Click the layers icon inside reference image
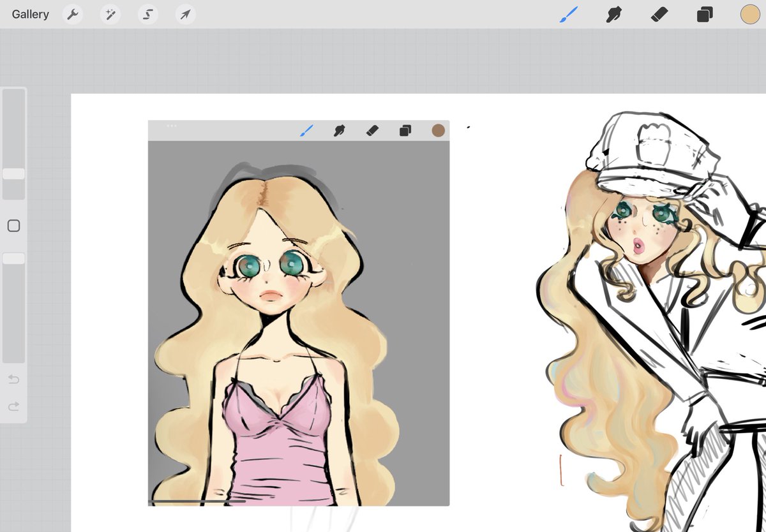Viewport: 766px width, 532px height. [x=405, y=131]
